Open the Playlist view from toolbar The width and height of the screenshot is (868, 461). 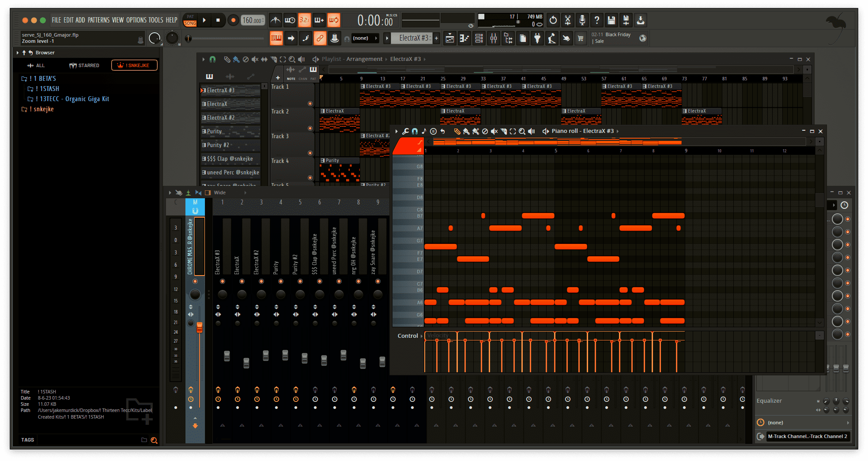click(x=449, y=38)
